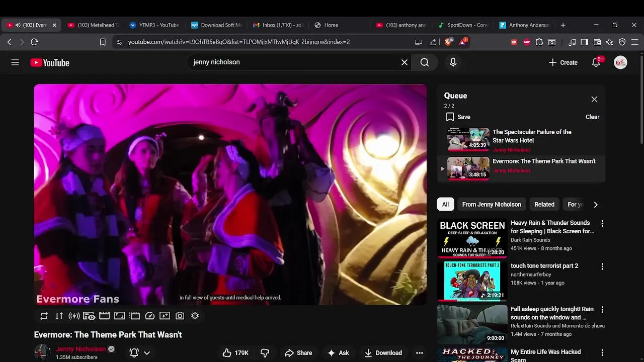Open the YouTube hamburger guide menu
Image resolution: width=644 pixels, height=362 pixels.
15,62
